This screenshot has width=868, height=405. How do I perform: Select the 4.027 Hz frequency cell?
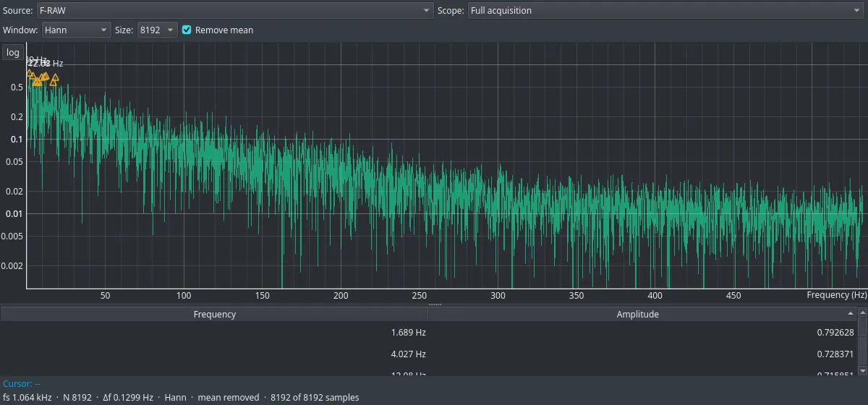click(214, 354)
